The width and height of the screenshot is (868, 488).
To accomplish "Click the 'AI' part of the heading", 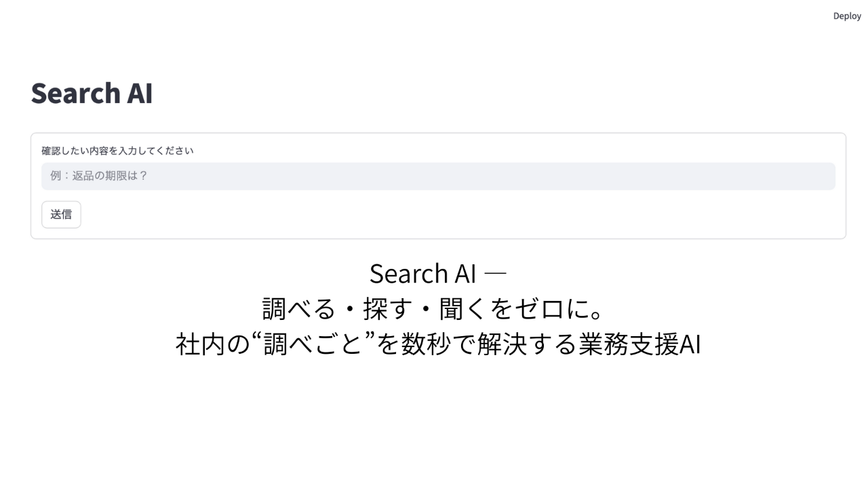I will pos(140,94).
